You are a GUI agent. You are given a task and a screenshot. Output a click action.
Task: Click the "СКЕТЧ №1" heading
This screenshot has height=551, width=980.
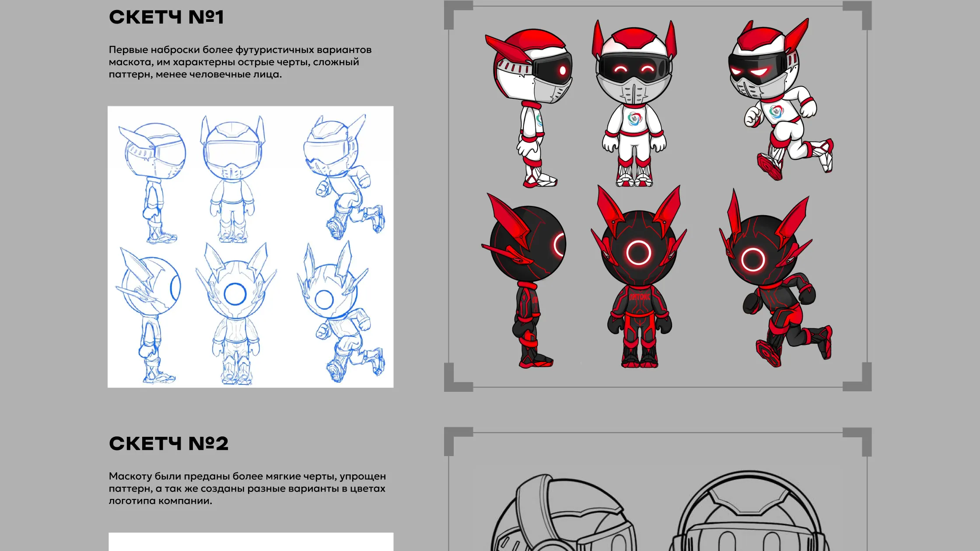[166, 17]
